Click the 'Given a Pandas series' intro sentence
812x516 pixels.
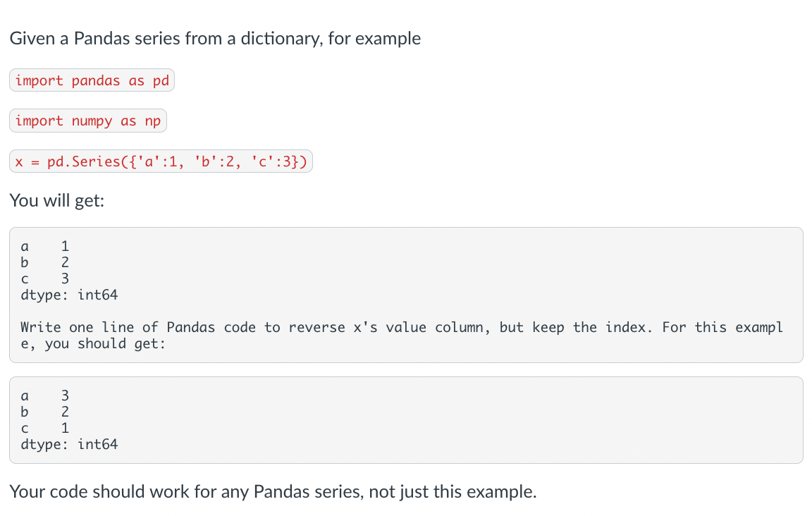[x=216, y=38]
